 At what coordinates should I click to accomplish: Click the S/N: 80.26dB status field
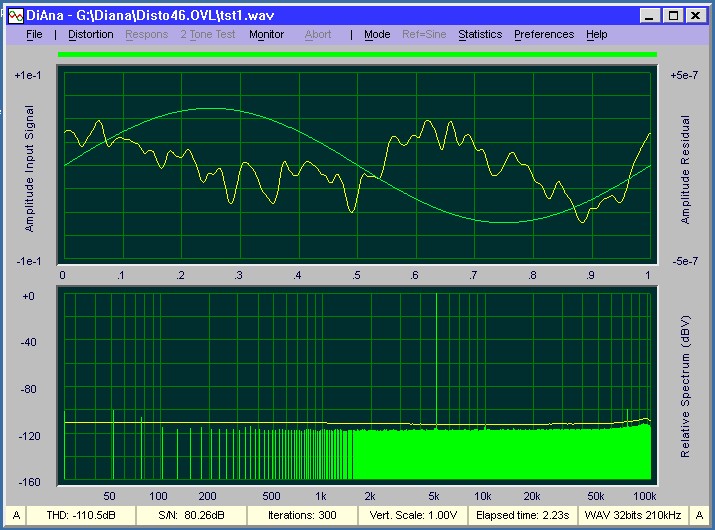pos(192,515)
